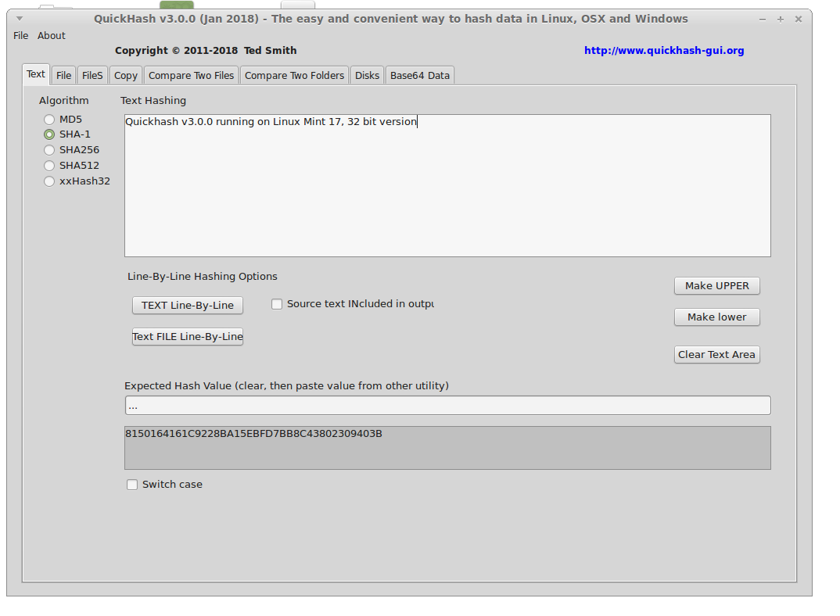This screenshot has width=840, height=616.
Task: Switch to the FileS tab
Action: (x=92, y=75)
